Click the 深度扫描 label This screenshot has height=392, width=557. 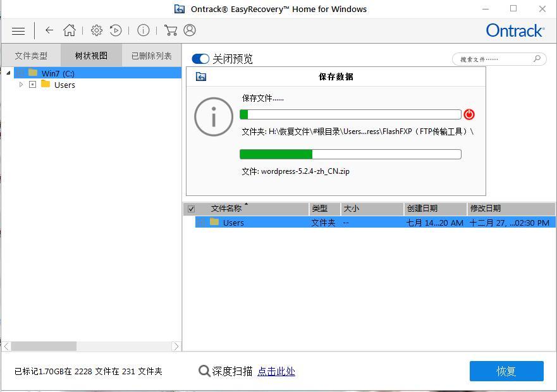click(x=232, y=371)
